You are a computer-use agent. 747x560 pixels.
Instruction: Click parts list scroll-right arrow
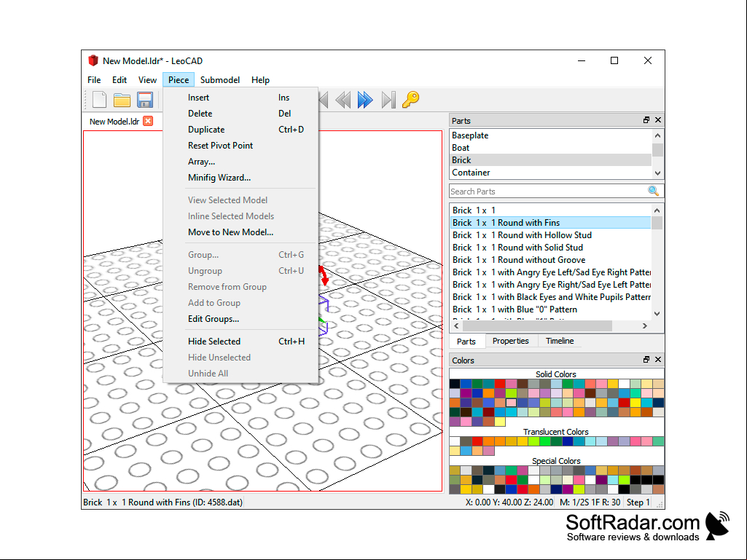pos(644,326)
